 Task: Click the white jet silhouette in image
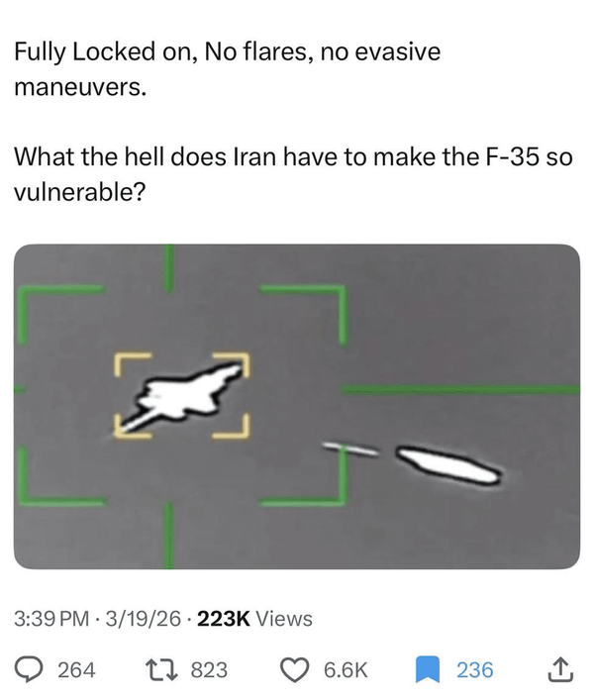click(183, 395)
